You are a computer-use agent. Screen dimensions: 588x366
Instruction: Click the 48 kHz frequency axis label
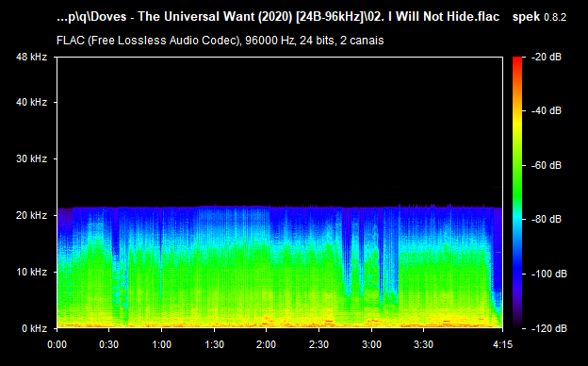[x=31, y=57]
